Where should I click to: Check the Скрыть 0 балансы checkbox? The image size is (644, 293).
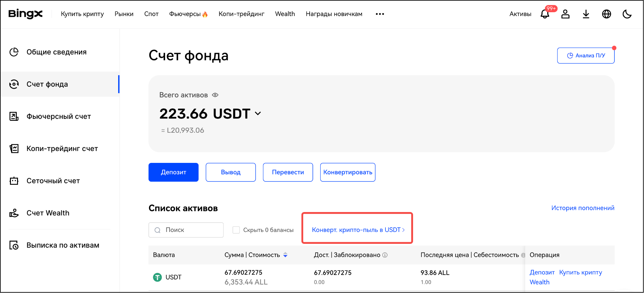(x=236, y=230)
